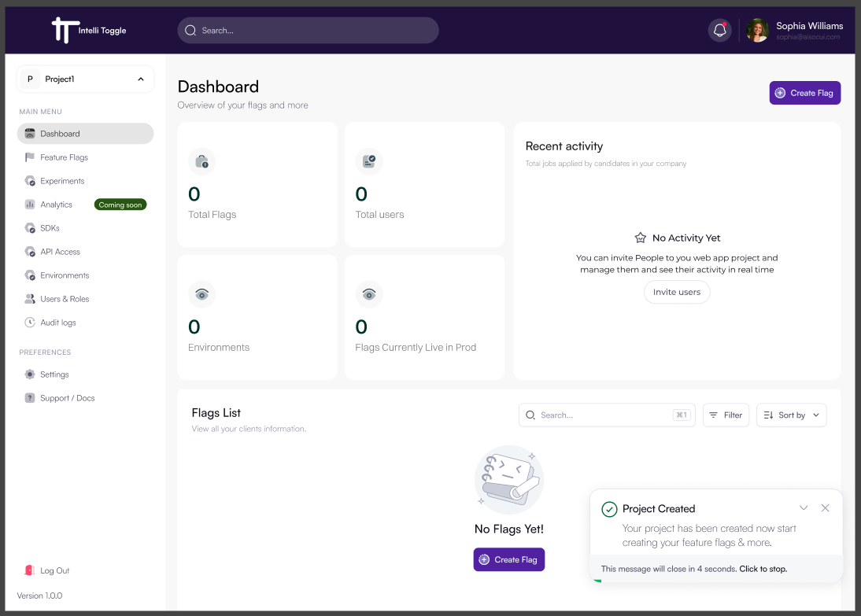Open the Sort by dropdown
This screenshot has width=861, height=616.
tap(791, 415)
